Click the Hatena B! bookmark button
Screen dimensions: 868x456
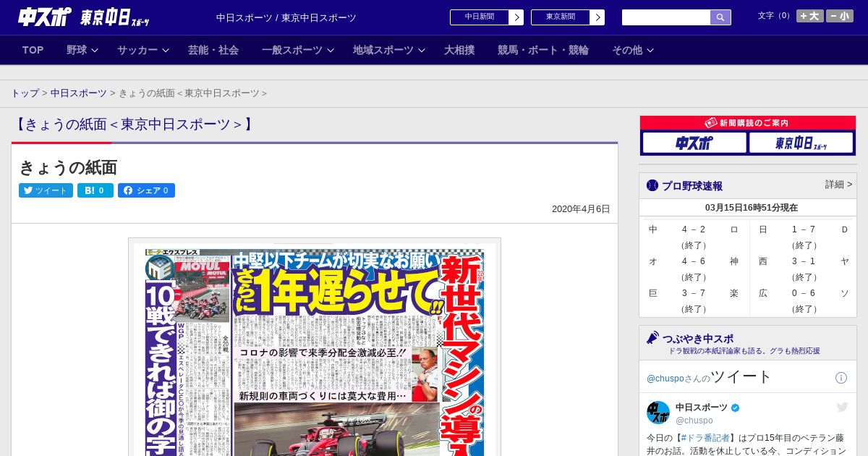[x=95, y=190]
